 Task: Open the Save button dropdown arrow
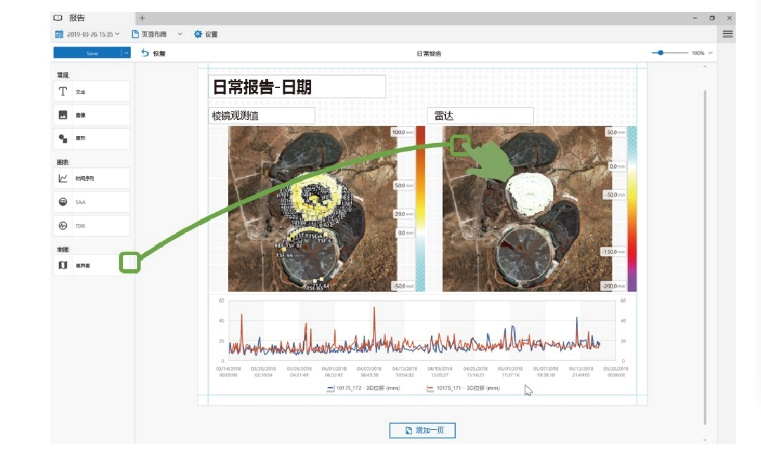126,53
